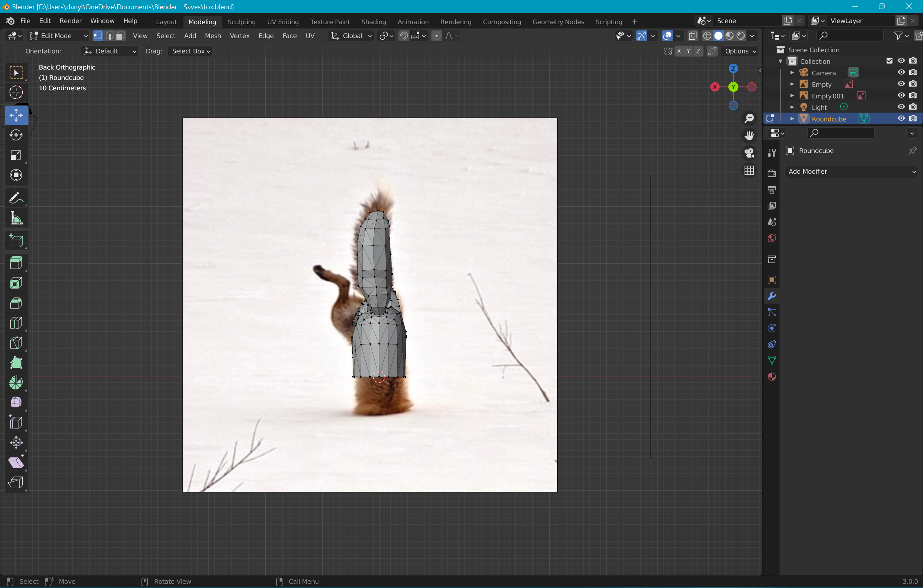Toggle proportional editing

point(436,36)
